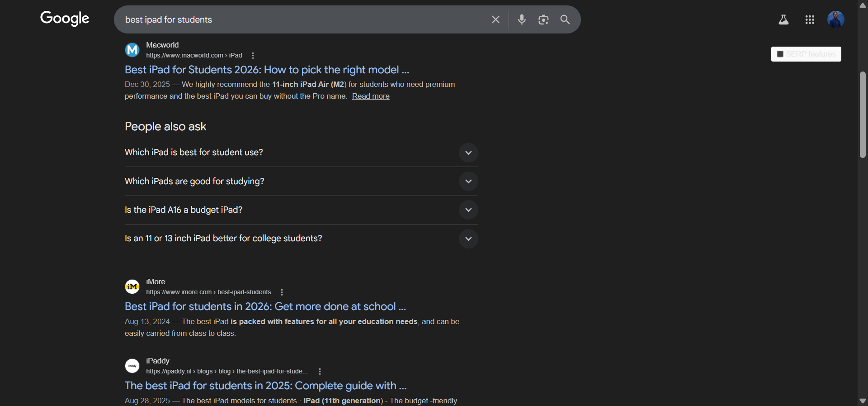
Task: Toggle the SERP features checkbox
Action: (x=780, y=54)
